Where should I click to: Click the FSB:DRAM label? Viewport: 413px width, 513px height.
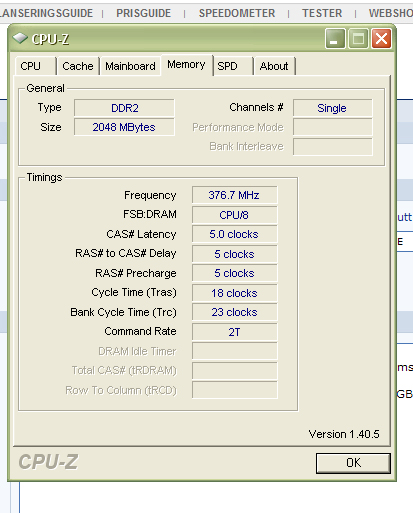(150, 214)
